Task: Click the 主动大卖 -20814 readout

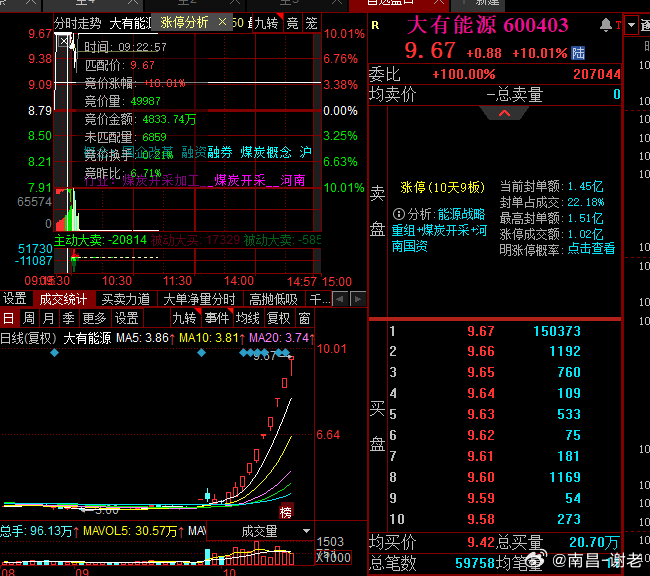Action: pos(101,240)
